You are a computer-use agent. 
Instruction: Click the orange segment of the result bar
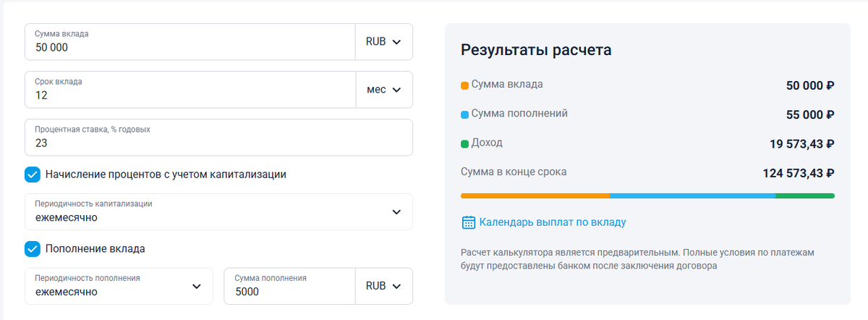[x=535, y=195]
